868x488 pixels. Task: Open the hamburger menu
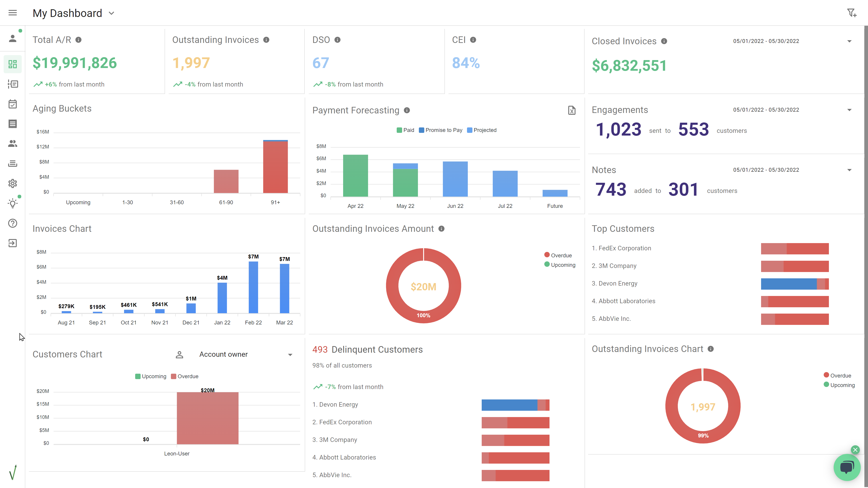coord(12,13)
